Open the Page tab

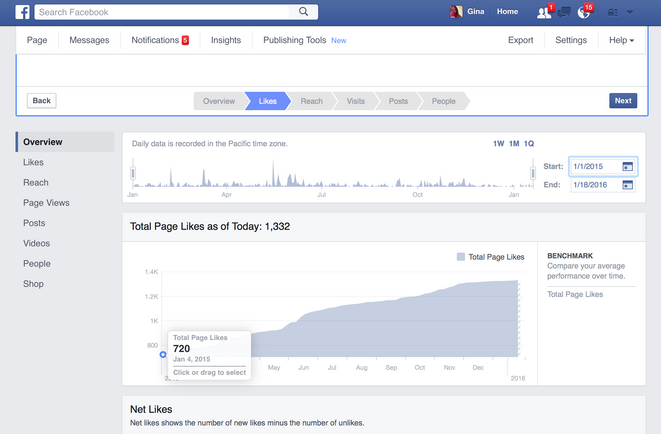click(37, 40)
